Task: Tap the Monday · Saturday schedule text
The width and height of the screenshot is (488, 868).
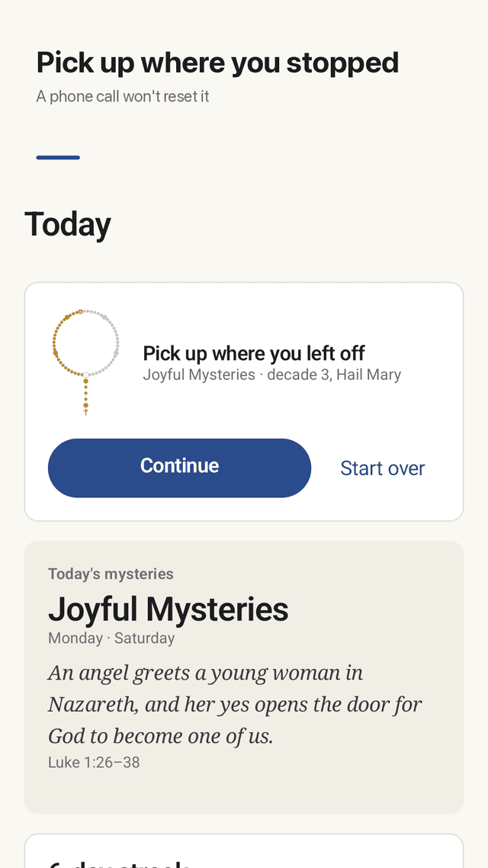Action: [111, 638]
